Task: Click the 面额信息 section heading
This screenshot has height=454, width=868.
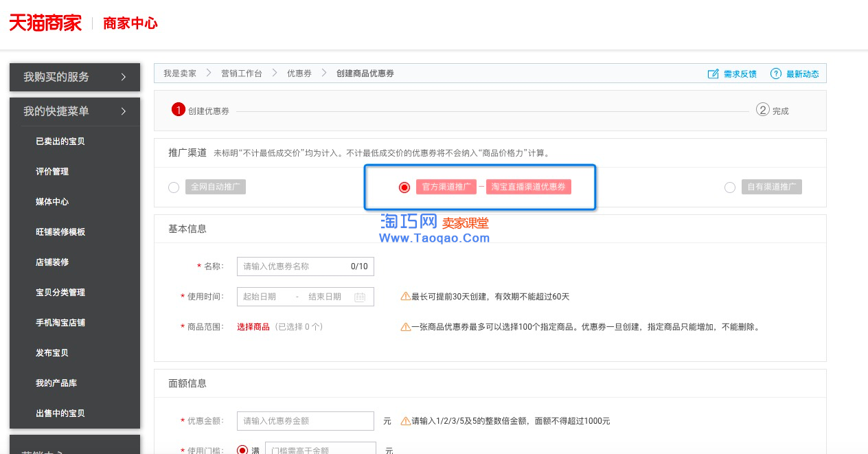Action: (x=187, y=383)
